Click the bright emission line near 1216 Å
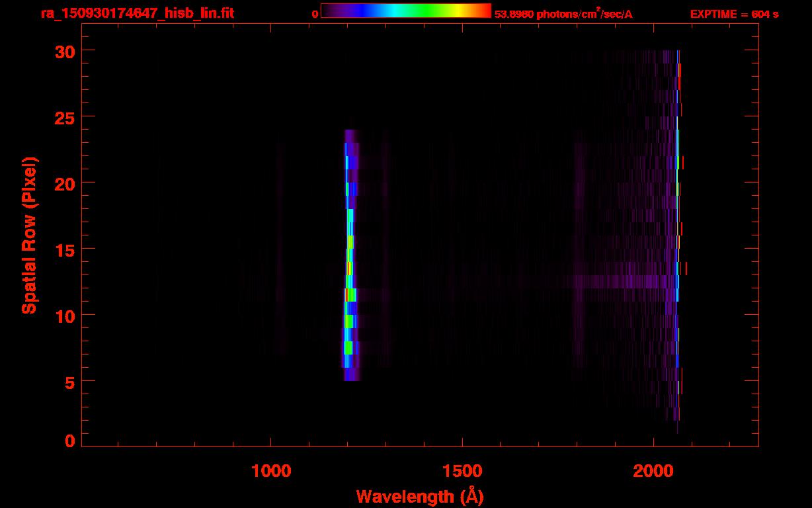The width and height of the screenshot is (812, 508). click(350, 255)
